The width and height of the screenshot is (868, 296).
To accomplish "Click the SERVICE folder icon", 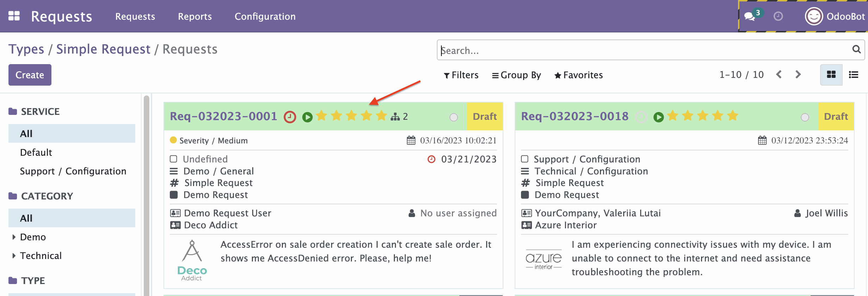I will click(x=13, y=111).
